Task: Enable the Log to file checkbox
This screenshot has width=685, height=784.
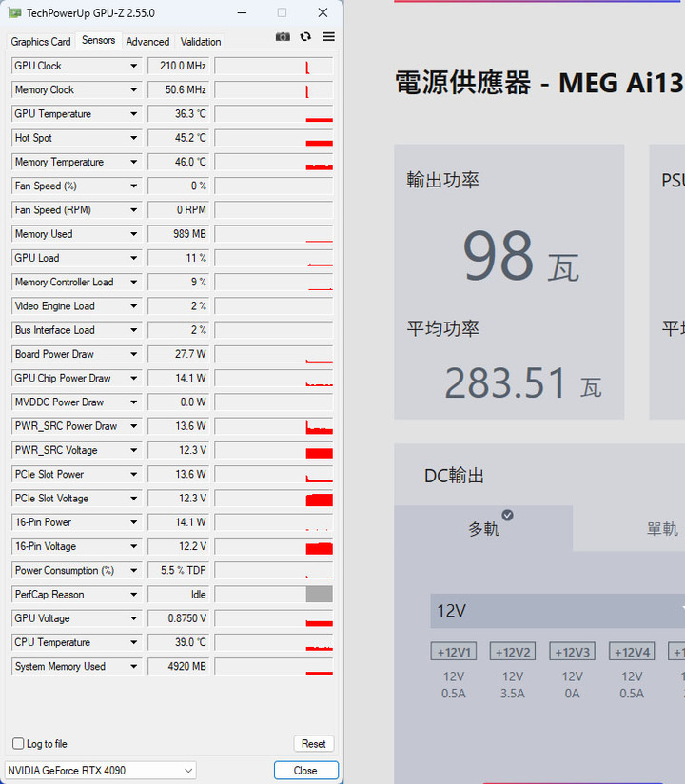Action: point(18,743)
